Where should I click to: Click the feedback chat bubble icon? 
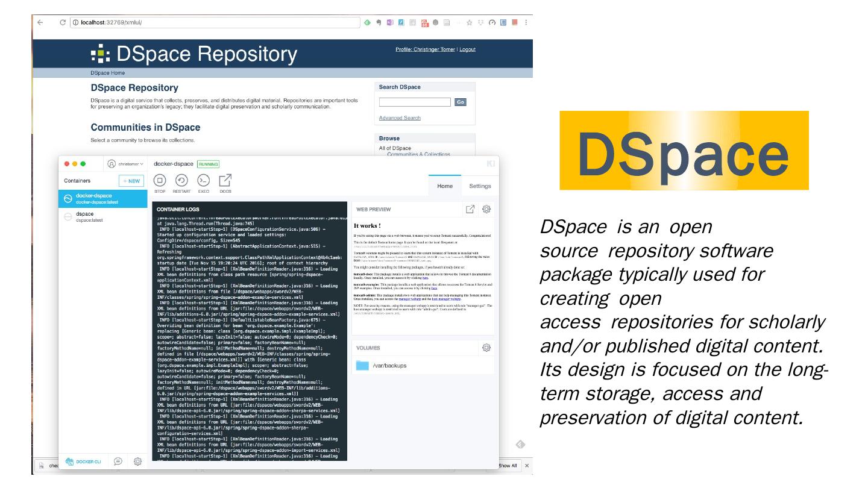[118, 461]
